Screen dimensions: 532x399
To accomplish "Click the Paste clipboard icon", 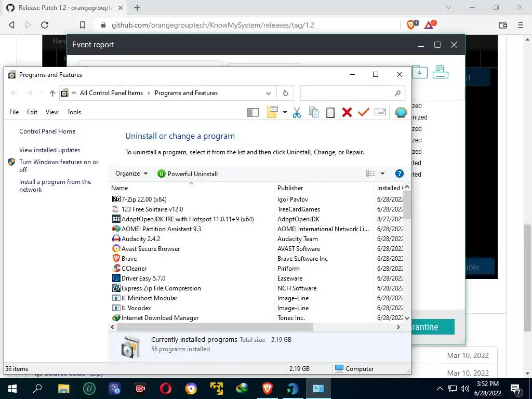I will tap(330, 112).
